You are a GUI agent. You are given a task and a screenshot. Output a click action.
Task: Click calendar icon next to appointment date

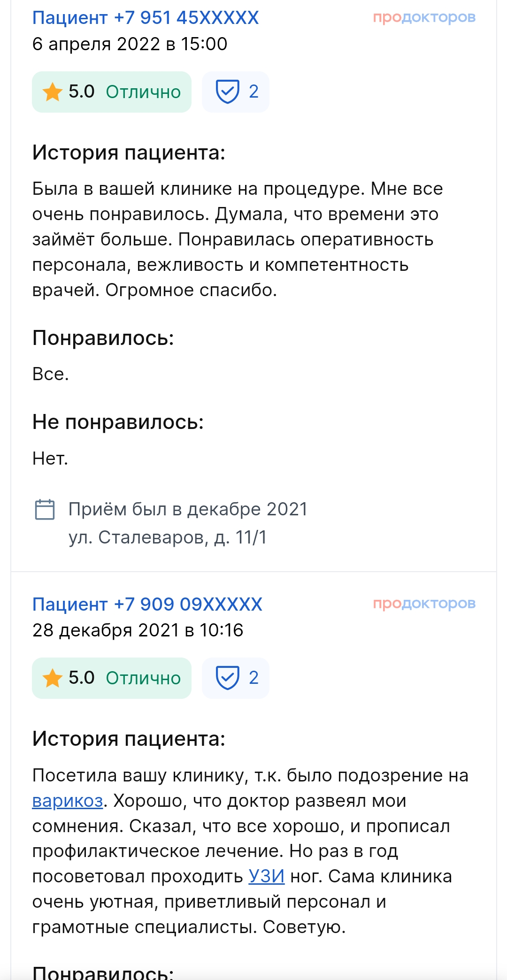45,509
